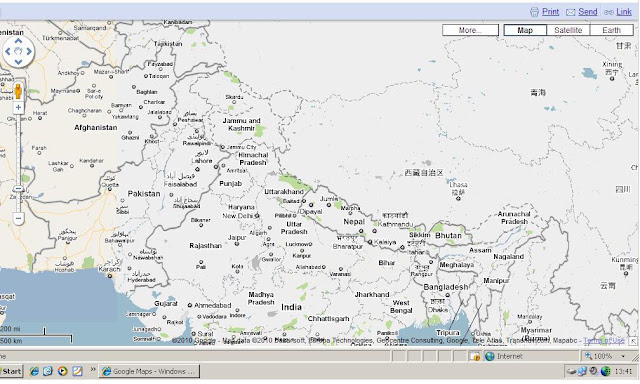640x384 pixels.
Task: Click the Lhasa city marker
Action: (458, 198)
